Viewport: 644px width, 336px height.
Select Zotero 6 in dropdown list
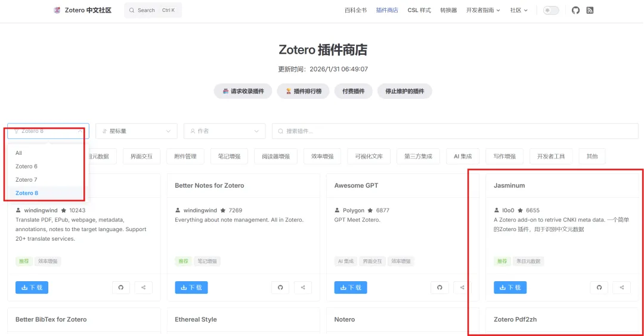click(46, 166)
